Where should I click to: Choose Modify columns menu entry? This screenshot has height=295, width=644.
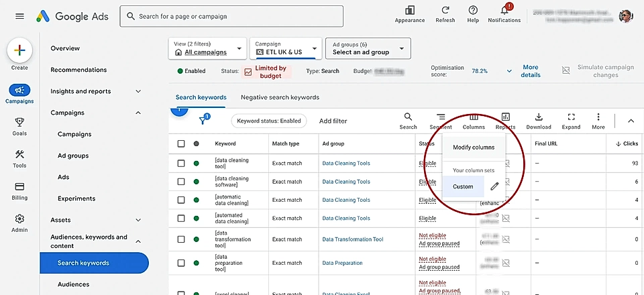point(474,147)
